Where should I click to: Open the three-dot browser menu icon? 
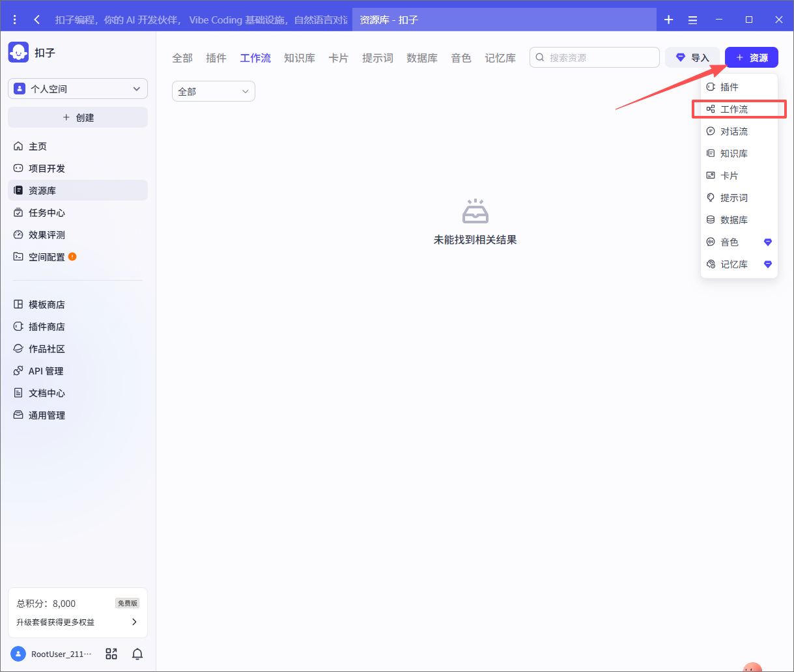[x=15, y=20]
